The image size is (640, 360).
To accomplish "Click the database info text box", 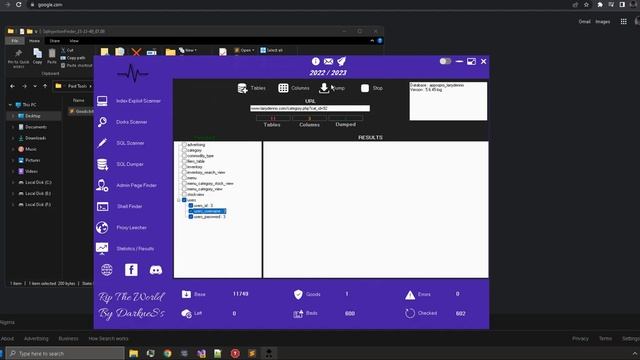I will pyautogui.click(x=448, y=101).
